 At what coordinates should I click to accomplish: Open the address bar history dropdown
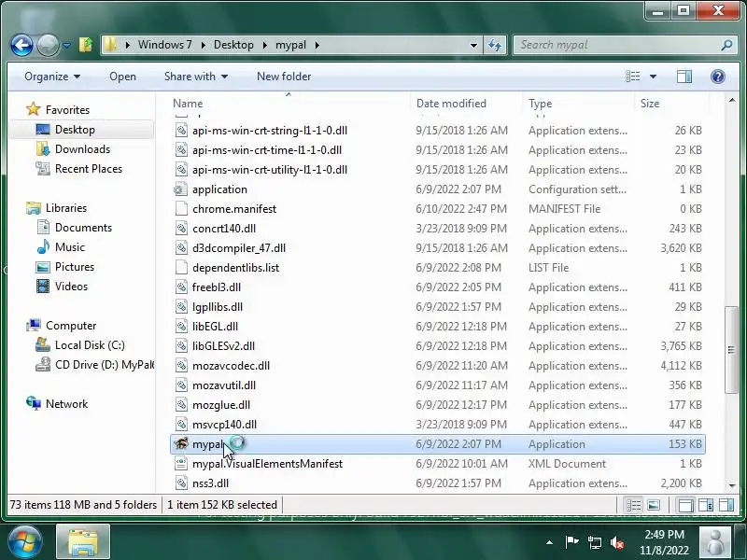click(x=473, y=45)
